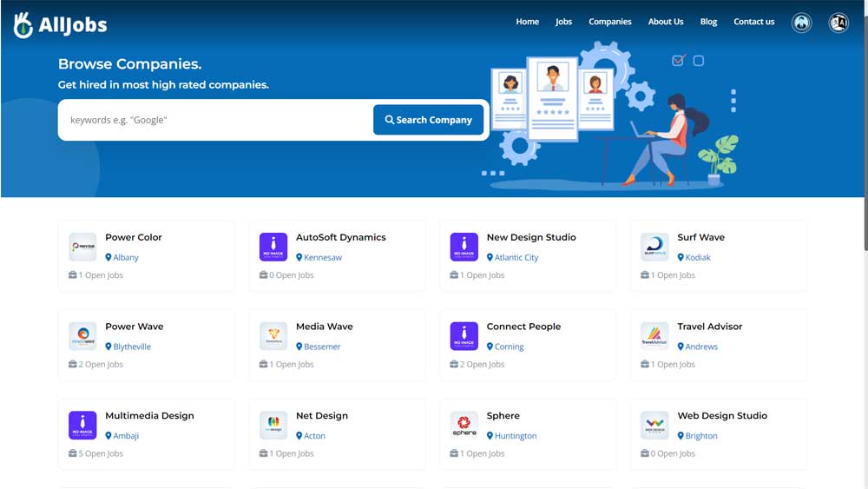Open the Net Design company link
The height and width of the screenshot is (489, 868).
(322, 415)
